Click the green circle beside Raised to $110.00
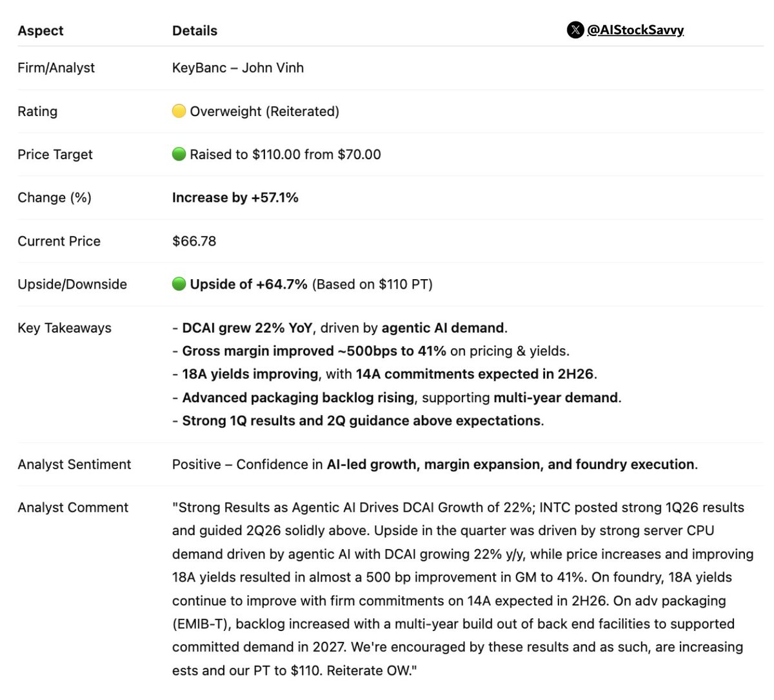Image resolution: width=774 pixels, height=700 pixels. coord(179,154)
